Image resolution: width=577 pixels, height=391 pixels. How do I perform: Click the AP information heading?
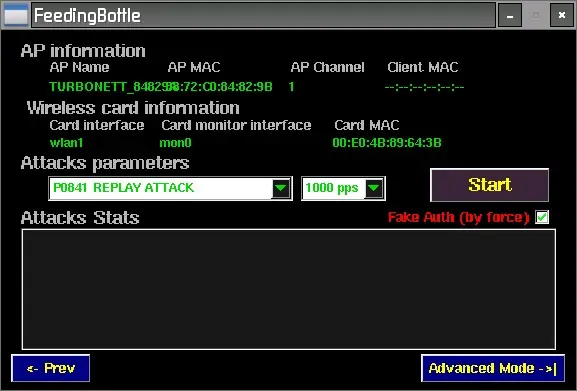[83, 51]
